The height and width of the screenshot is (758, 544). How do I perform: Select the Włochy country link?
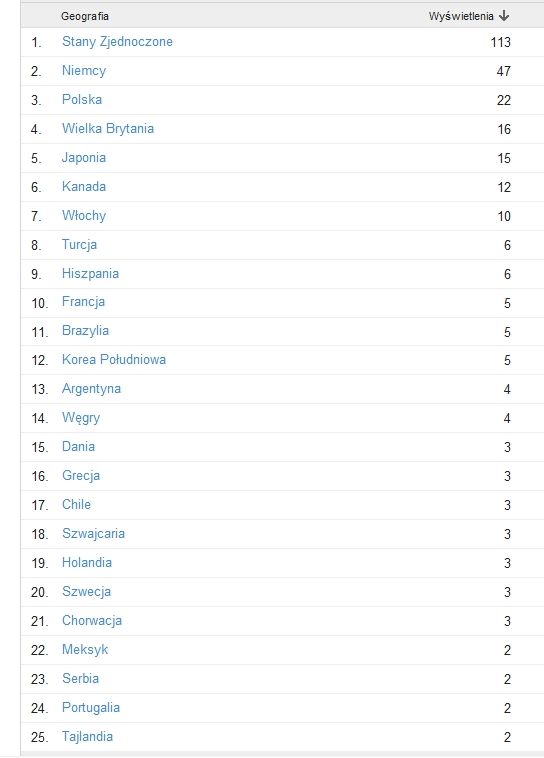click(x=84, y=216)
